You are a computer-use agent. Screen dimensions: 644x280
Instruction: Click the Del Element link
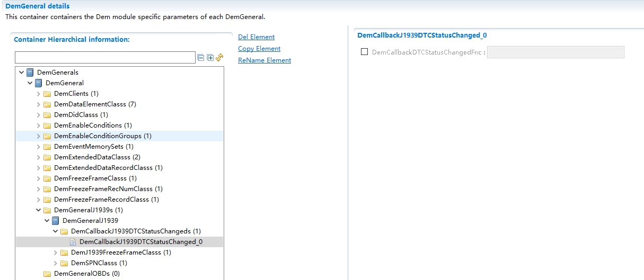256,37
